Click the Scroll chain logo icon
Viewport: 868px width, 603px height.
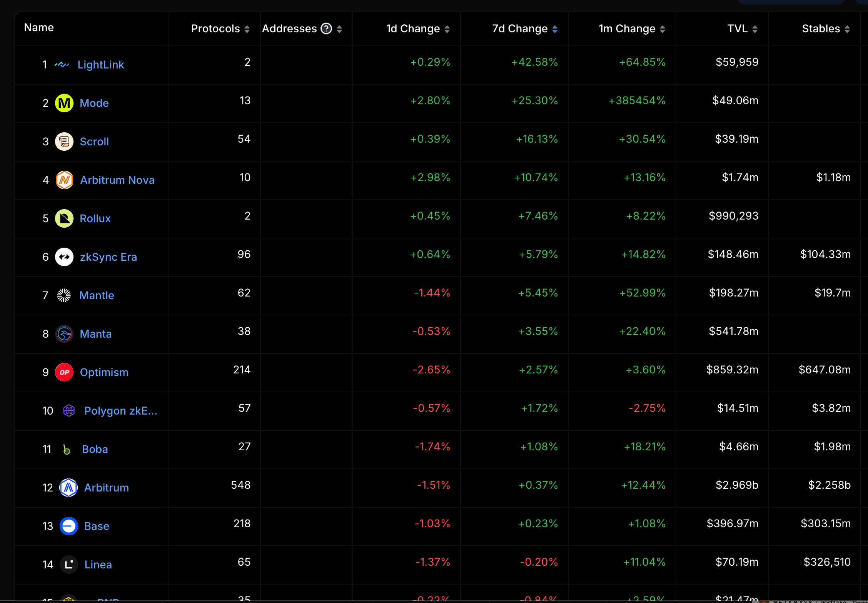(x=64, y=142)
